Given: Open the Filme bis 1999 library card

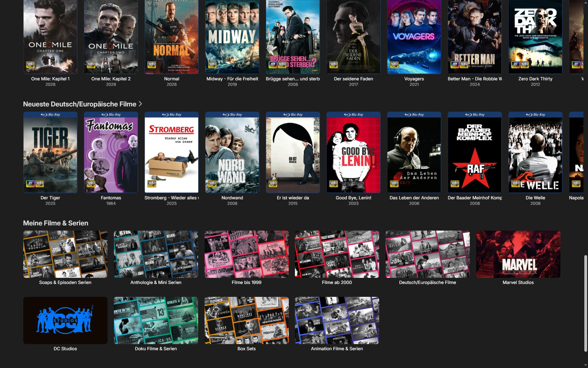Looking at the screenshot, I should coord(247,254).
